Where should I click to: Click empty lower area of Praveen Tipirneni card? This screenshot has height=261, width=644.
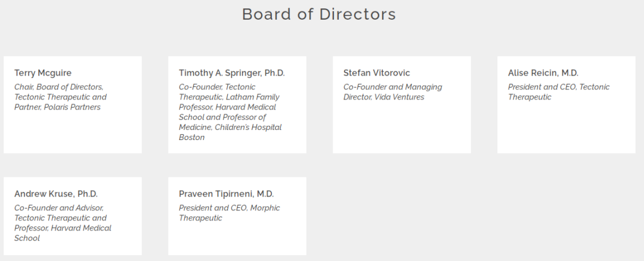(237, 239)
